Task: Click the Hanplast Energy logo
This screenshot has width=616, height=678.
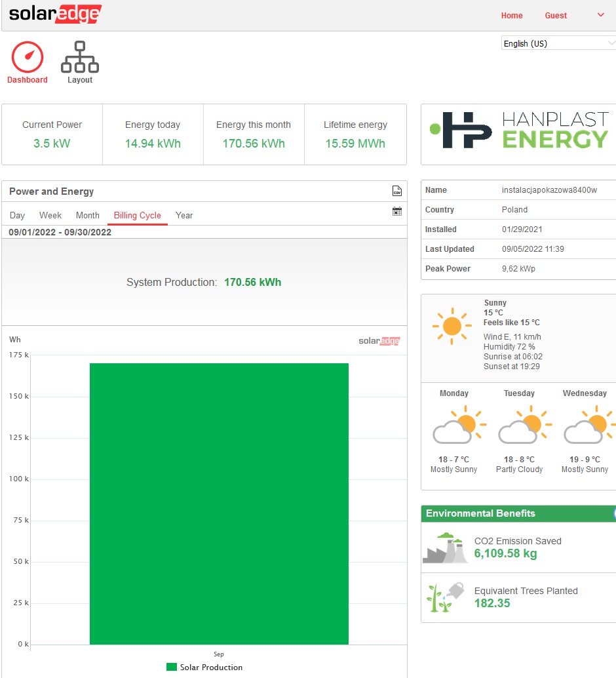Action: tap(519, 130)
